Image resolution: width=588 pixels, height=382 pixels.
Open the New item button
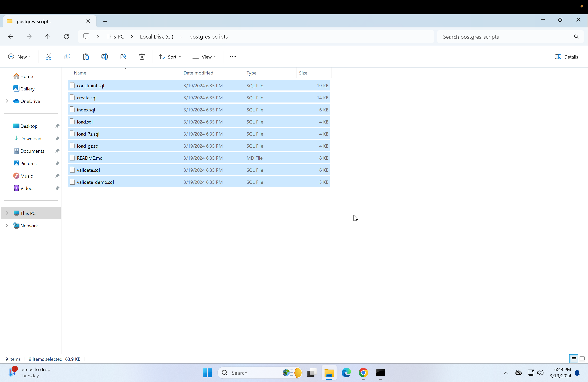coord(20,57)
